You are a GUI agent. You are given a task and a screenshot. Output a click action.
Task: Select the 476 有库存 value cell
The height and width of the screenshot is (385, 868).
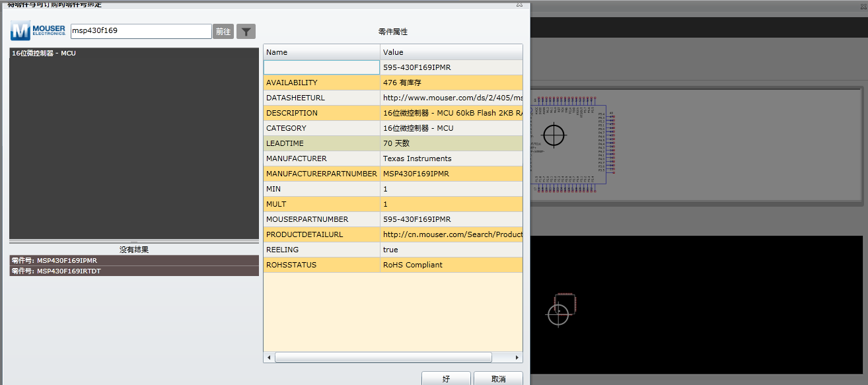click(x=451, y=83)
